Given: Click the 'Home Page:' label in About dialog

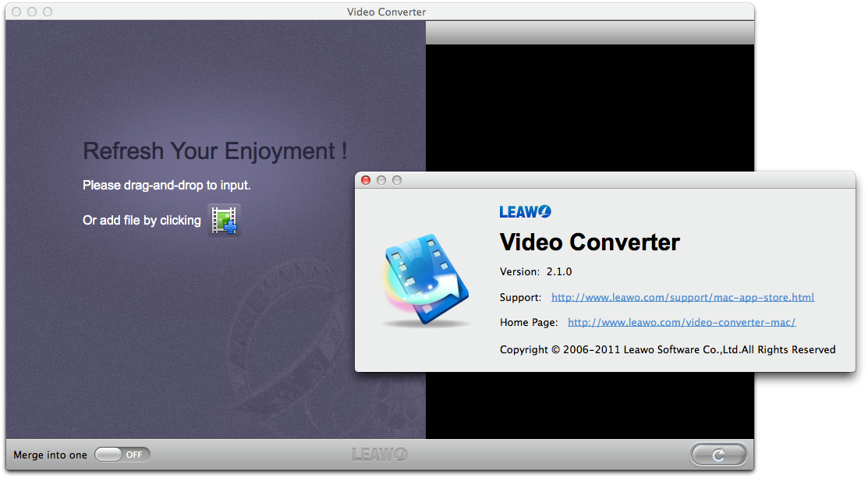Looking at the screenshot, I should click(x=529, y=323).
